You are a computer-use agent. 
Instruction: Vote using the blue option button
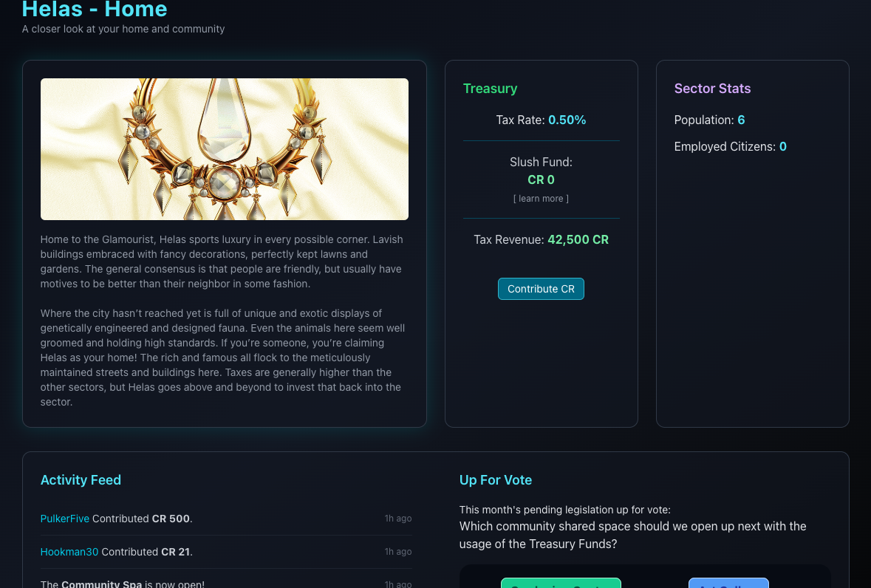pyautogui.click(x=728, y=584)
